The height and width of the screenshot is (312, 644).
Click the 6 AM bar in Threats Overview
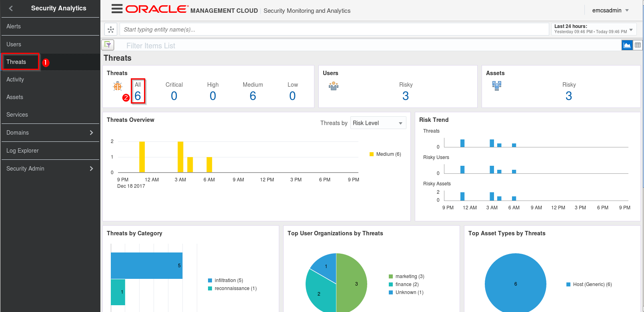[x=209, y=165]
